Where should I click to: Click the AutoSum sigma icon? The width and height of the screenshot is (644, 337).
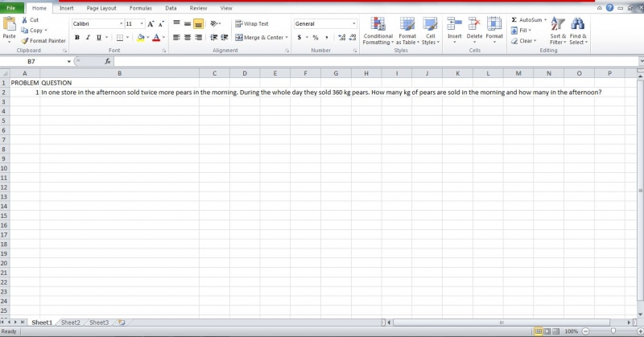coord(514,19)
